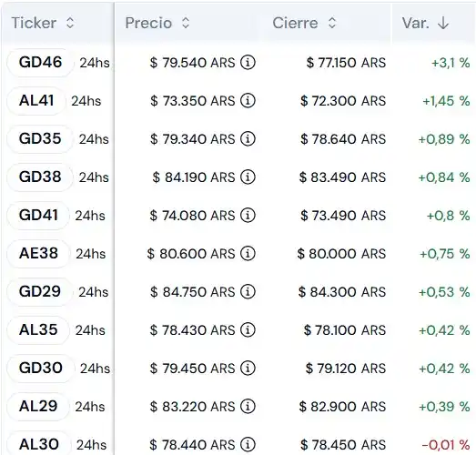This screenshot has width=476, height=455.
Task: Open the AL29 ticker chip
Action: (x=38, y=407)
